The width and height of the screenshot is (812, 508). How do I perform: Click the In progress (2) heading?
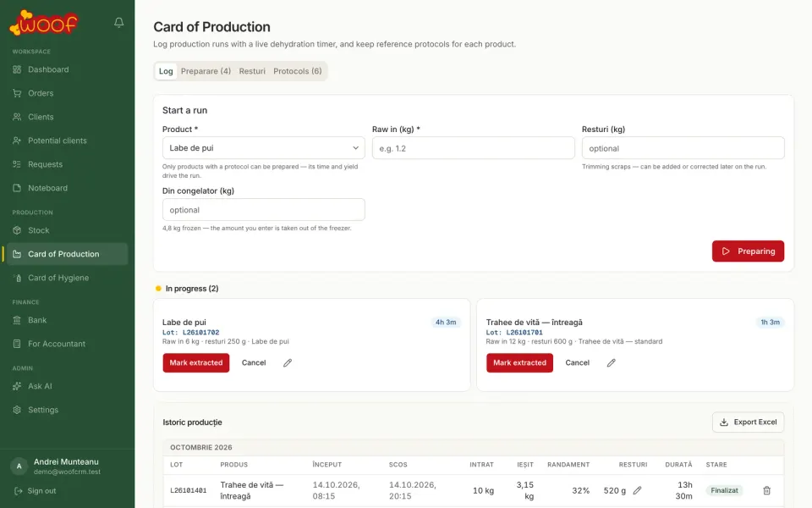(x=192, y=289)
